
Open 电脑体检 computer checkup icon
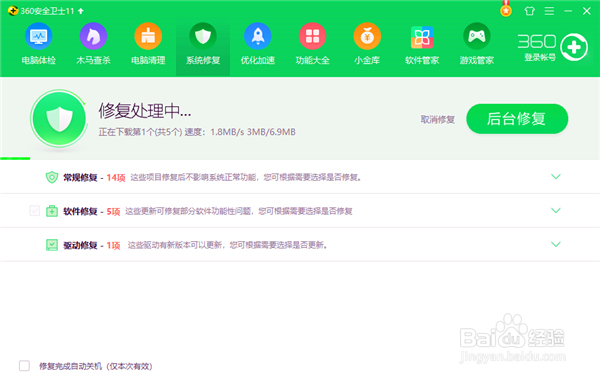pos(39,36)
